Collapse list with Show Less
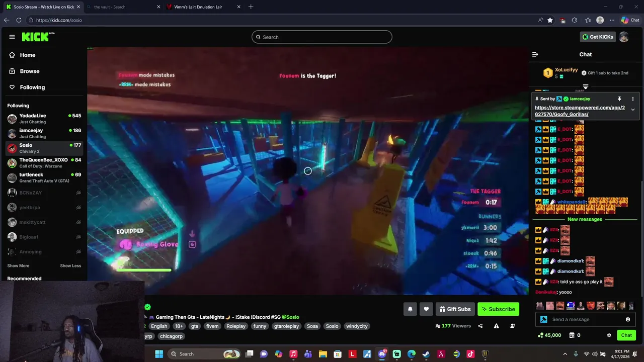The image size is (644, 362). pyautogui.click(x=70, y=266)
